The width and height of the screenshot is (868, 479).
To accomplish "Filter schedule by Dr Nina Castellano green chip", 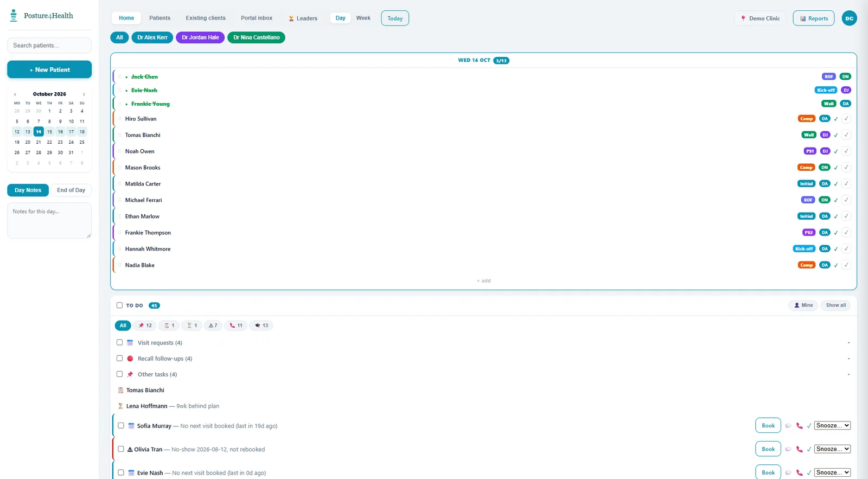I will pyautogui.click(x=257, y=37).
